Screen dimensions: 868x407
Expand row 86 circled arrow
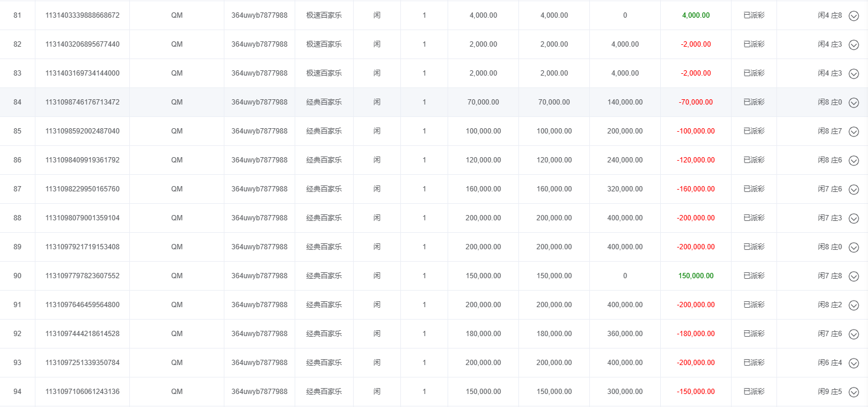(x=853, y=161)
